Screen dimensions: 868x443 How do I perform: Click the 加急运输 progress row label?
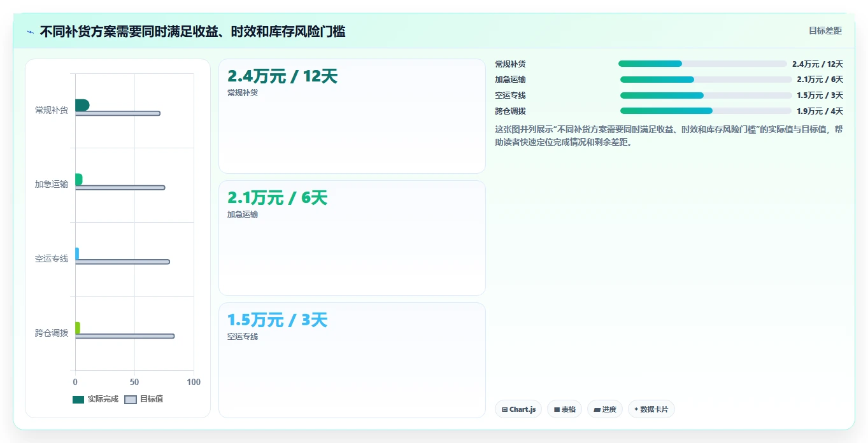(x=511, y=80)
